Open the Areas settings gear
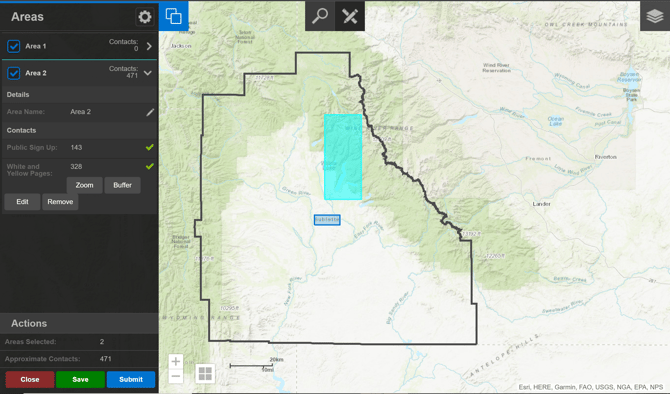 point(144,17)
